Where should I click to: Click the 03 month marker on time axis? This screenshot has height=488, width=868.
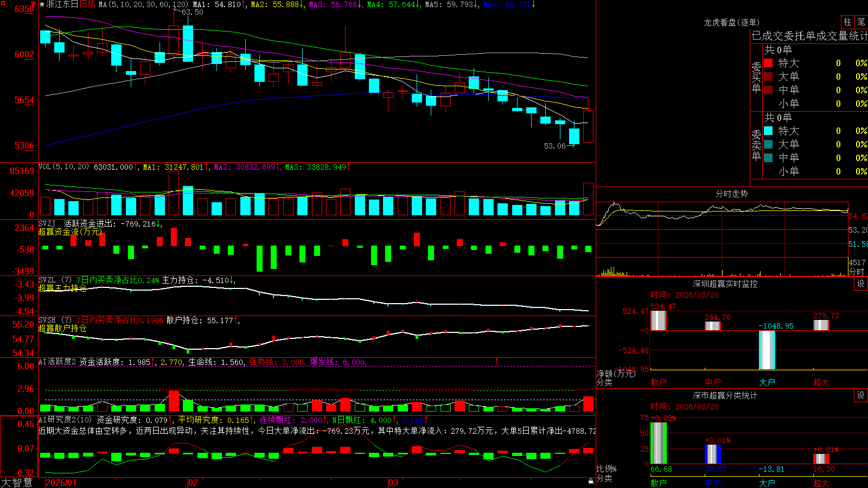tap(393, 483)
